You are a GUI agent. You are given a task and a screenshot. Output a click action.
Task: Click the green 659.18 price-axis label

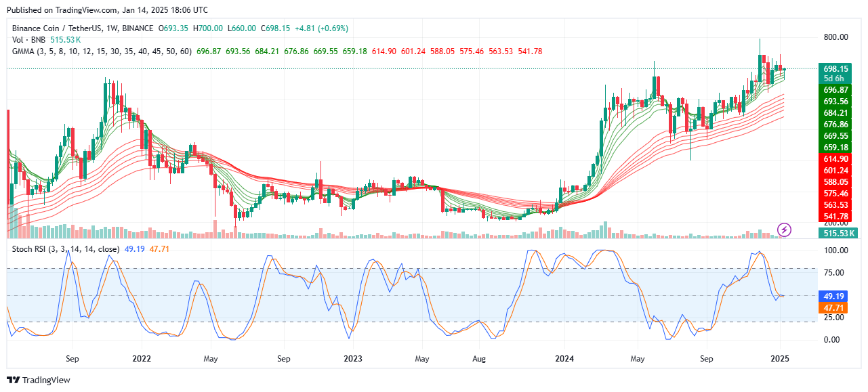pos(836,147)
